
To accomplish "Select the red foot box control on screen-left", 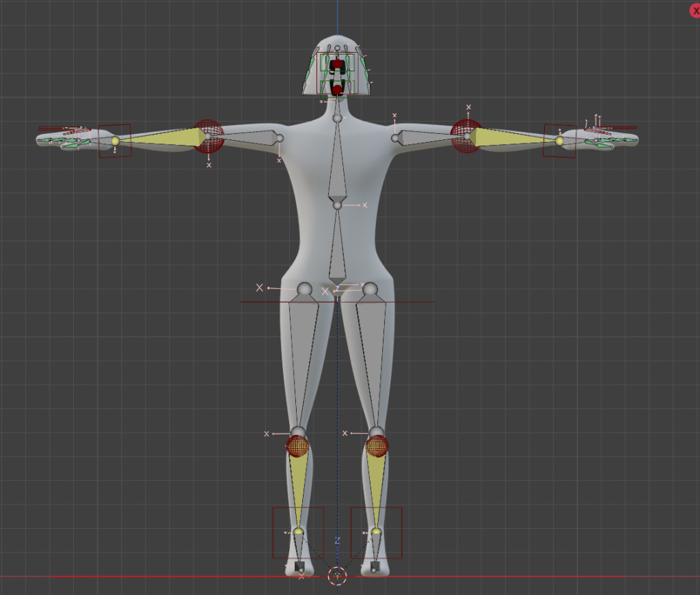I will 298,533.
